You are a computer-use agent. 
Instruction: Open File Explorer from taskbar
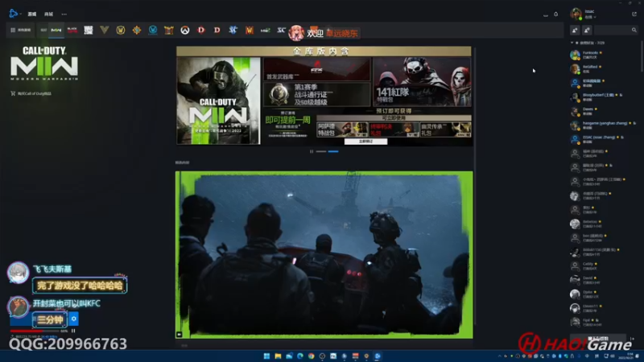278,356
